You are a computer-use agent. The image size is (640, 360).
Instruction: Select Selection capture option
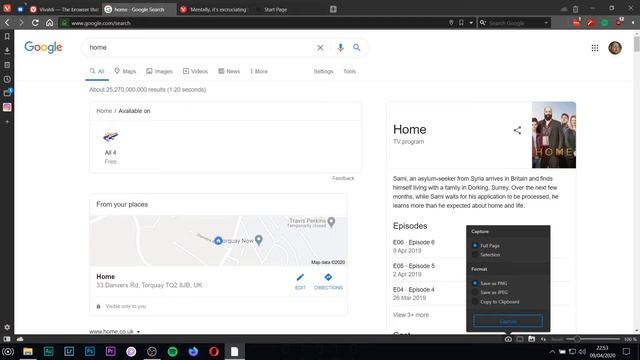tap(486, 255)
